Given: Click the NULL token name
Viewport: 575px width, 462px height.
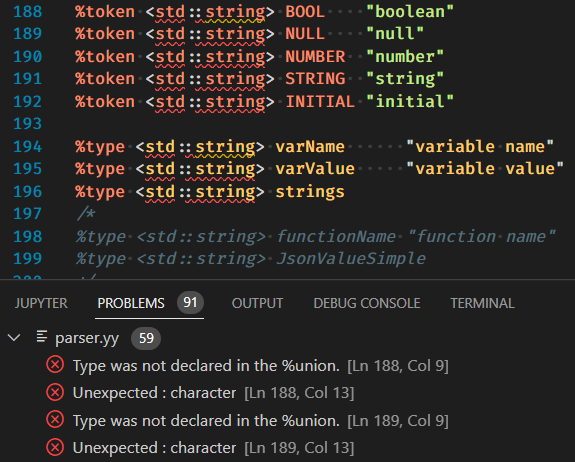Looking at the screenshot, I should (305, 34).
